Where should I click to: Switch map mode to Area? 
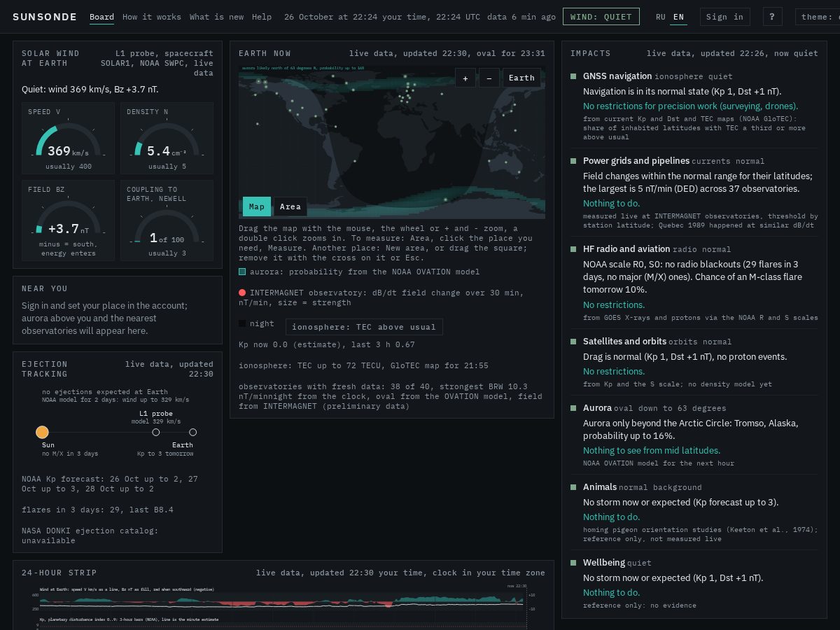pos(290,206)
